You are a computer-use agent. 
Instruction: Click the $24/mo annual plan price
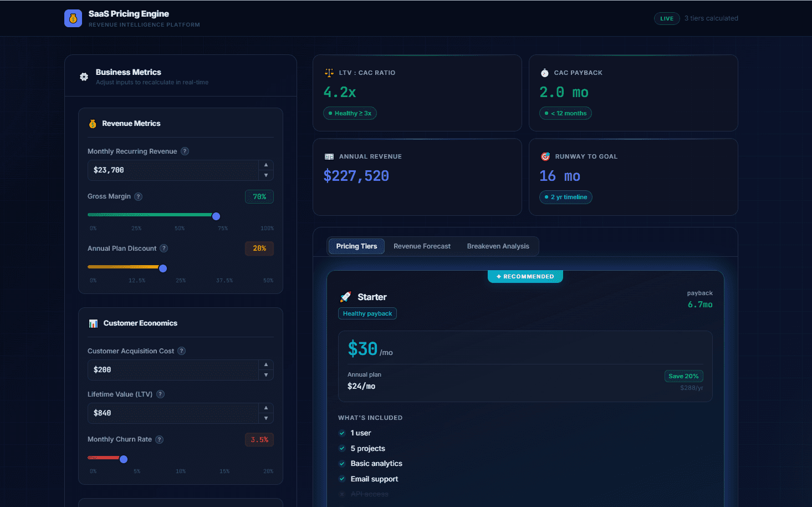[x=361, y=386]
